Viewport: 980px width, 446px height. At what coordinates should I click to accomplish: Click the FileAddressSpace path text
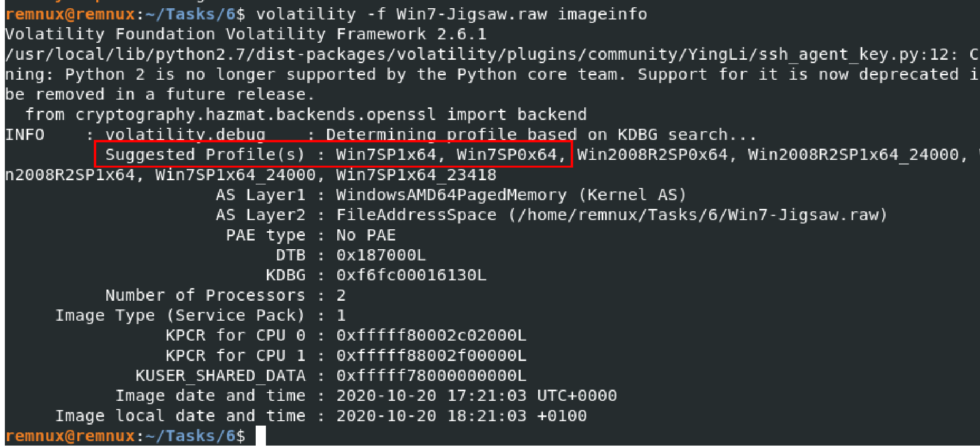click(612, 215)
